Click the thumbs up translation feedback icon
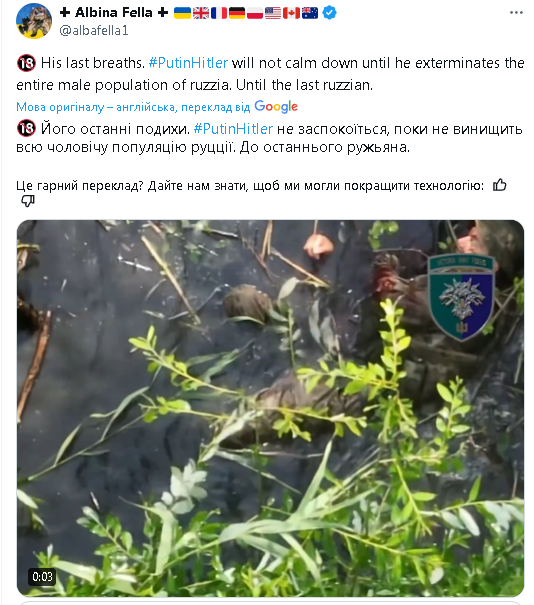Viewport: 534px width, 605px height. pos(499,186)
